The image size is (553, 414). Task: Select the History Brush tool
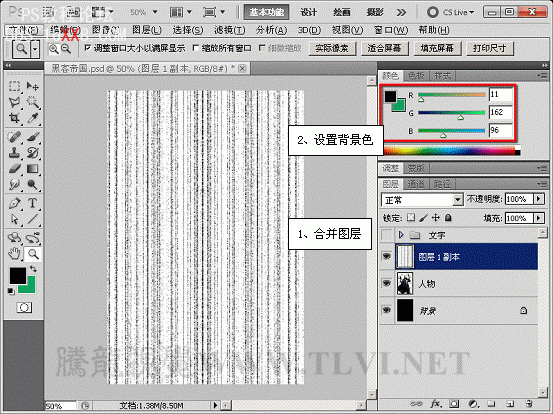coord(32,153)
